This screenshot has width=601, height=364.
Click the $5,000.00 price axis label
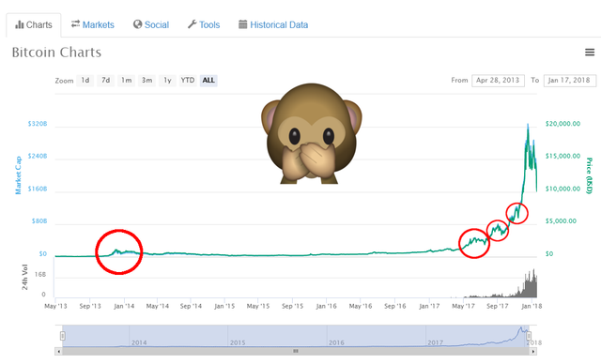click(x=561, y=221)
